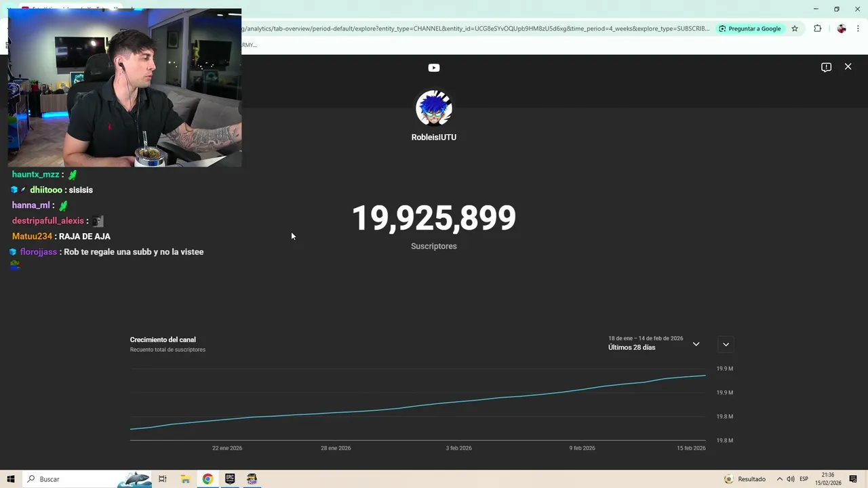Open Task View on the taskbar
The height and width of the screenshot is (488, 868).
click(163, 479)
